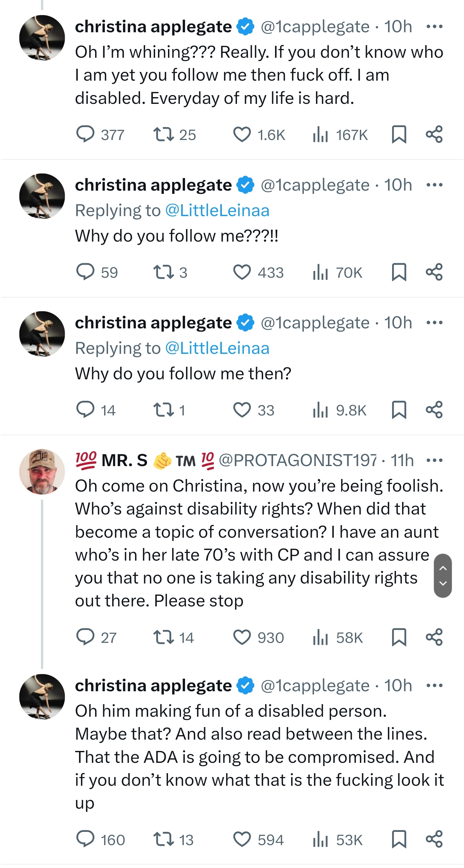464x868 pixels.
Task: Click the scroll down chevron on the floating scroller
Action: click(443, 584)
